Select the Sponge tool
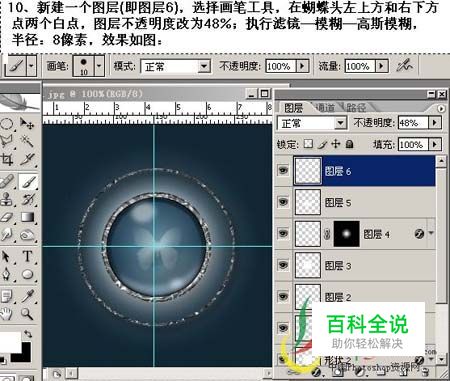This screenshot has width=450, height=381. tap(27, 235)
